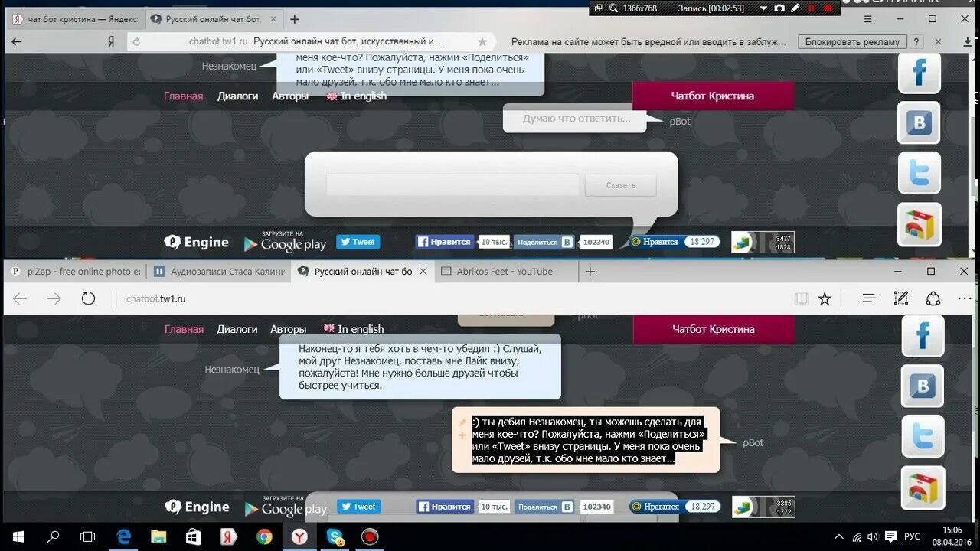This screenshot has height=551, width=980.
Task: Click VK share icon in lower Edge window
Action: pos(923,386)
